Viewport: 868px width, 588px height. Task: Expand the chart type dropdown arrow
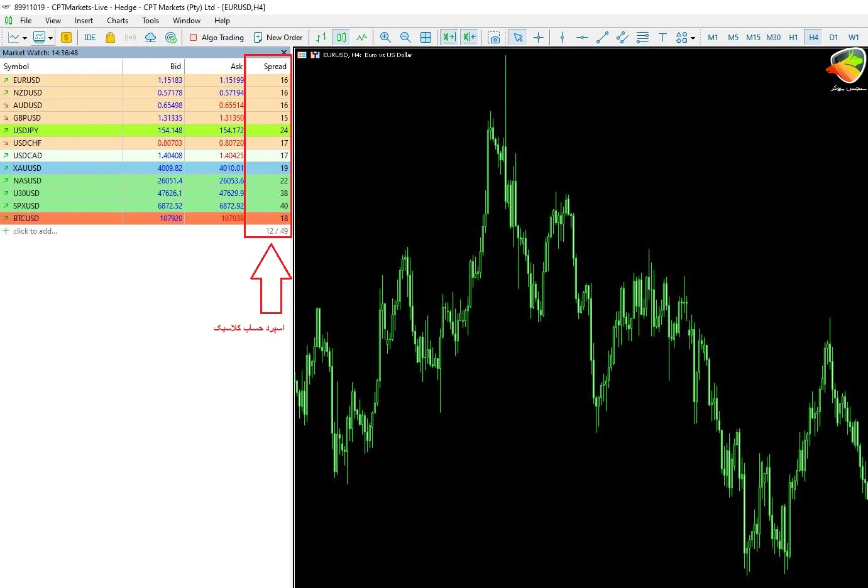(25, 38)
